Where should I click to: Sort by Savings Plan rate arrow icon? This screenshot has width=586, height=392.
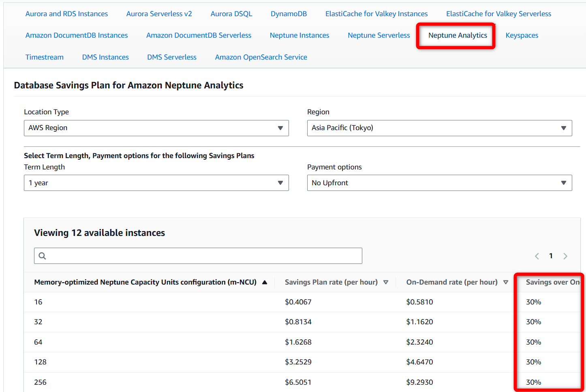pyautogui.click(x=386, y=282)
